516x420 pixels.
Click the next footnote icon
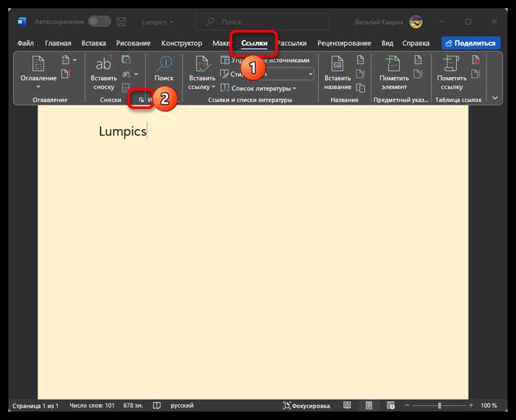(127, 74)
